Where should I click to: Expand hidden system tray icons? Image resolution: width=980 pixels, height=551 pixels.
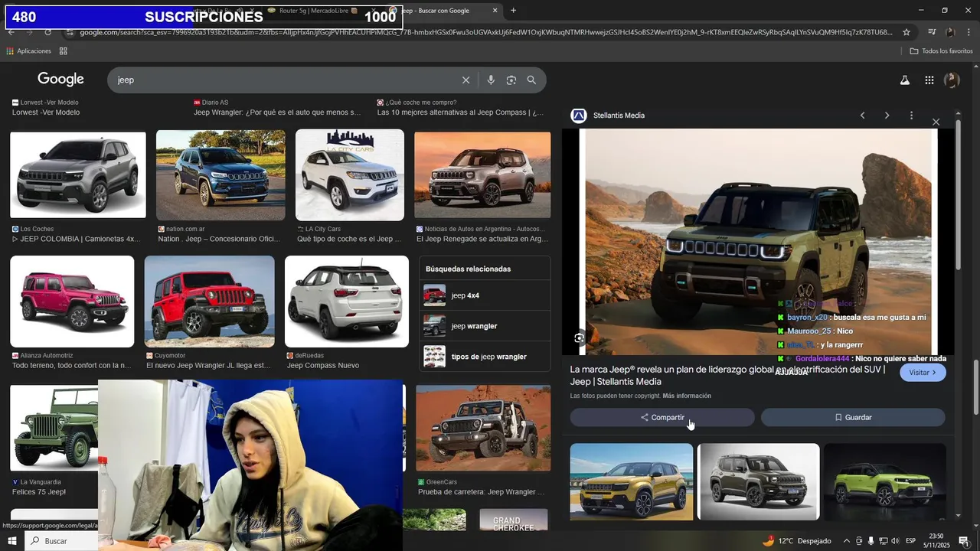(846, 541)
